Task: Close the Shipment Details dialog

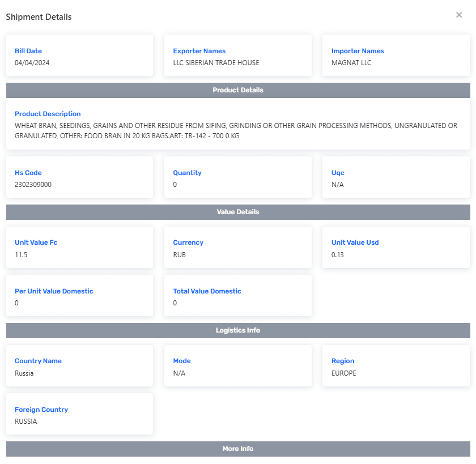Action: [459, 15]
